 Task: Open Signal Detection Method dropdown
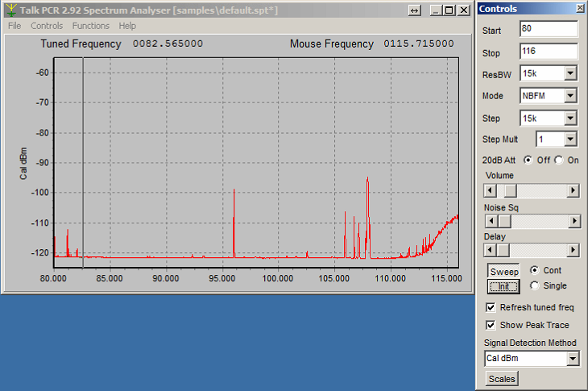573,359
